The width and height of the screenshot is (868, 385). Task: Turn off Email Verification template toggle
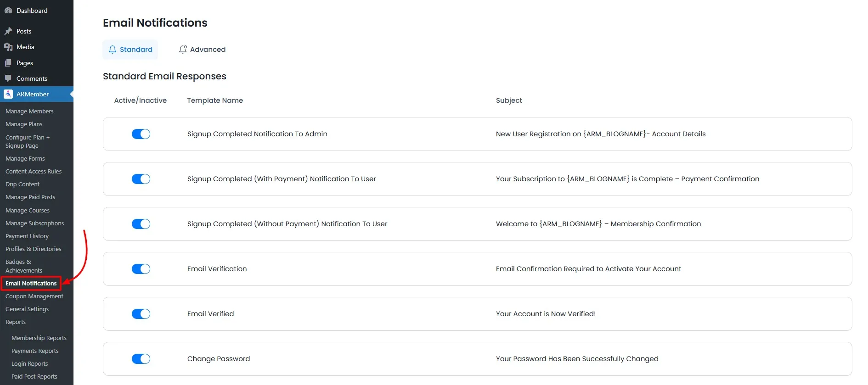coord(141,269)
